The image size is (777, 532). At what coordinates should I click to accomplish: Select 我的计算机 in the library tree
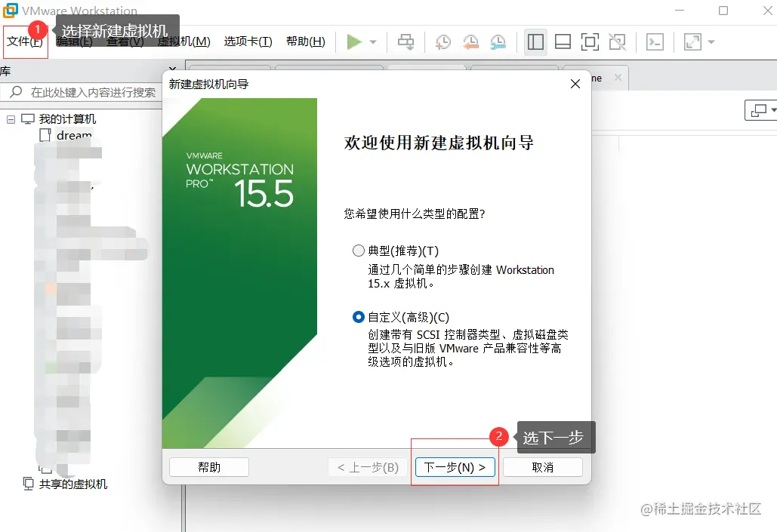67,119
